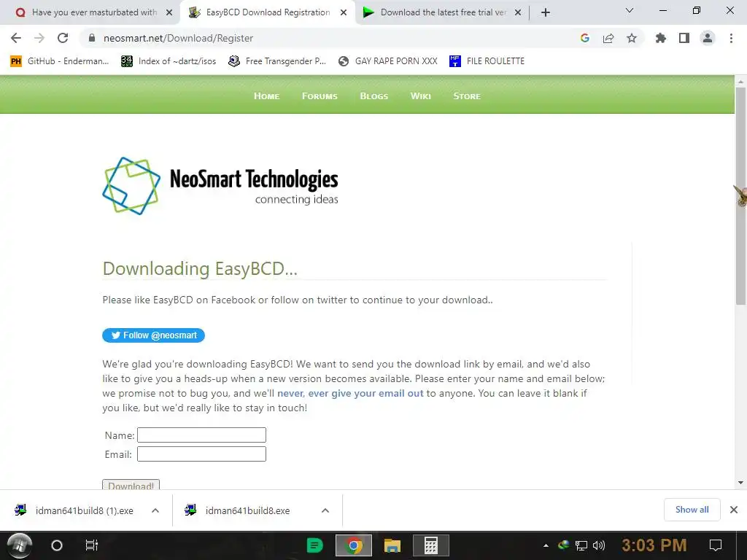Open Task View on the taskbar

pyautogui.click(x=91, y=545)
